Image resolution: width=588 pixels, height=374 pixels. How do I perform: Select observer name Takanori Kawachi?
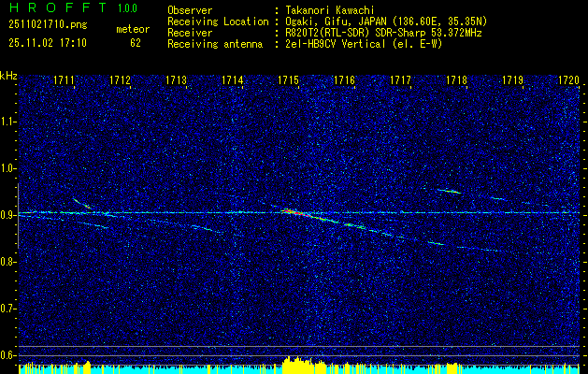point(330,10)
